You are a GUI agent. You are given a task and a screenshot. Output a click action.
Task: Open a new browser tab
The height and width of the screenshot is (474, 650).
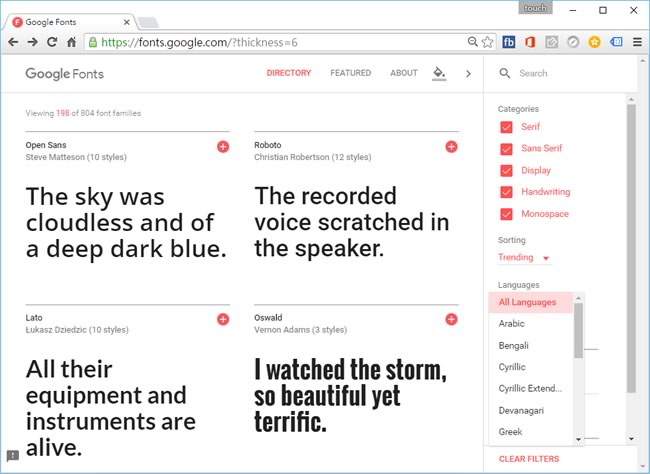[x=148, y=22]
